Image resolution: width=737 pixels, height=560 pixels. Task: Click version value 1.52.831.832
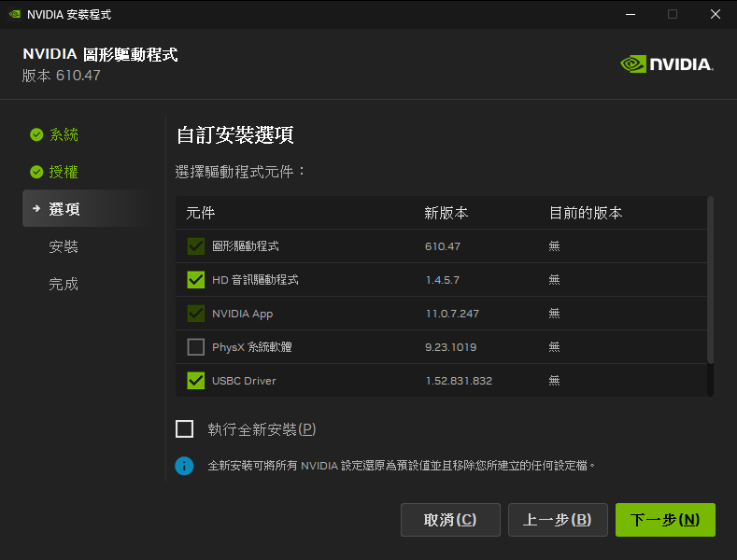[x=459, y=381]
